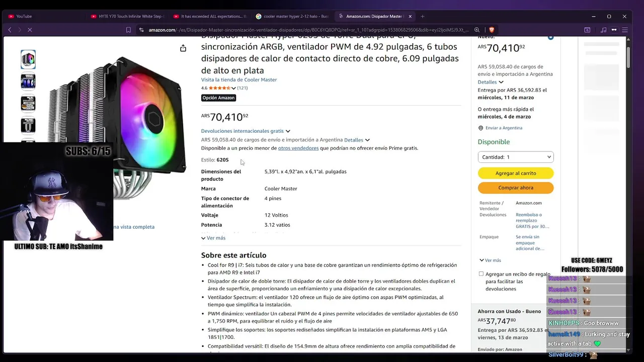Open the Cantidad quantity dropdown
Viewport: 644px width, 362px height.
[x=516, y=157]
